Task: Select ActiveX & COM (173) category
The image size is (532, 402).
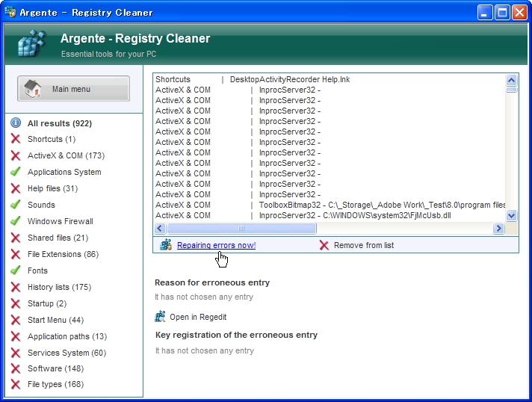Action: (66, 155)
